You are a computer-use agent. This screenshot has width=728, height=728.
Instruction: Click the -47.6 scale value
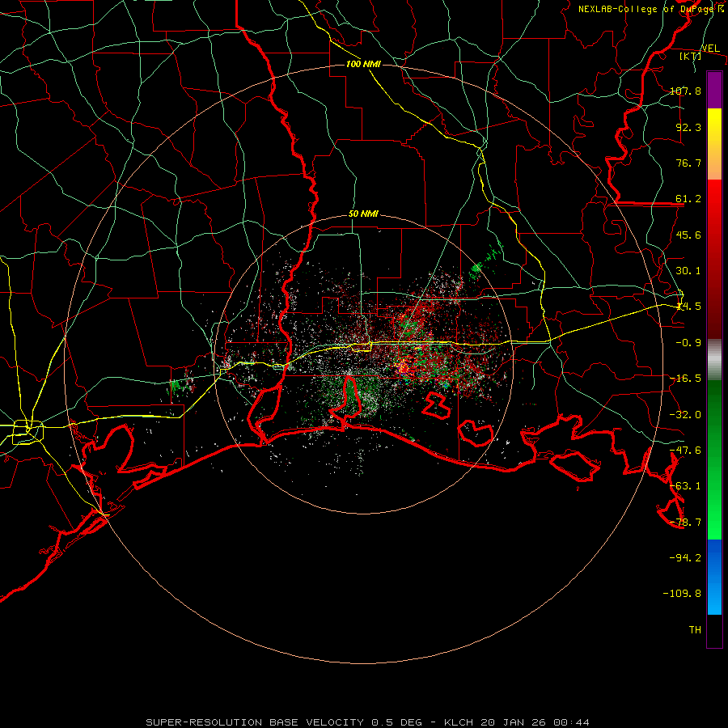coord(685,451)
